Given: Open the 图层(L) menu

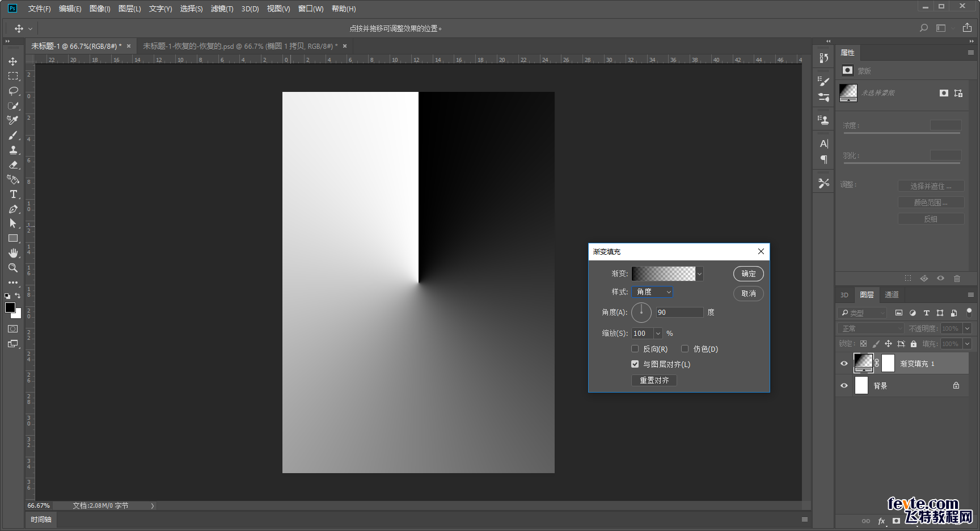Looking at the screenshot, I should pyautogui.click(x=129, y=9).
